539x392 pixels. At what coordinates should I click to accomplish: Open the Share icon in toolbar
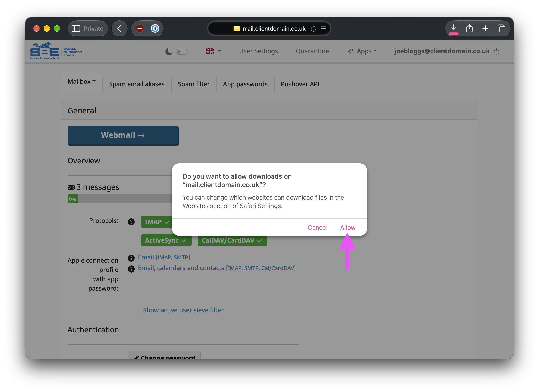point(469,28)
